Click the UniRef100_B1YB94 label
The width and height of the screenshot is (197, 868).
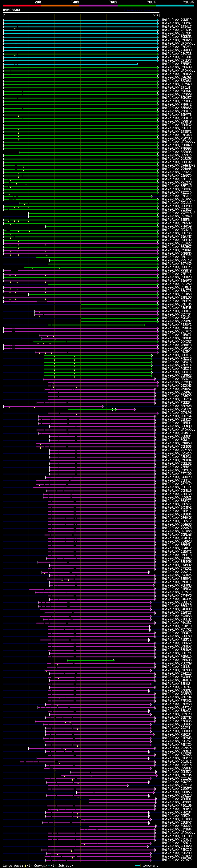(177, 829)
